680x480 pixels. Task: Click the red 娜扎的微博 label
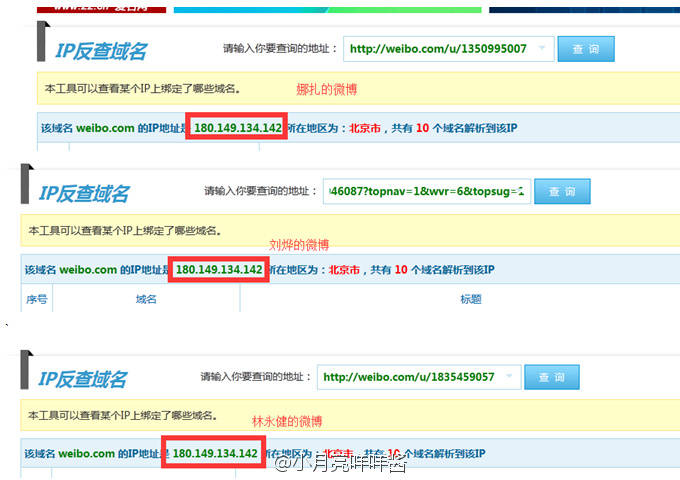pos(327,89)
